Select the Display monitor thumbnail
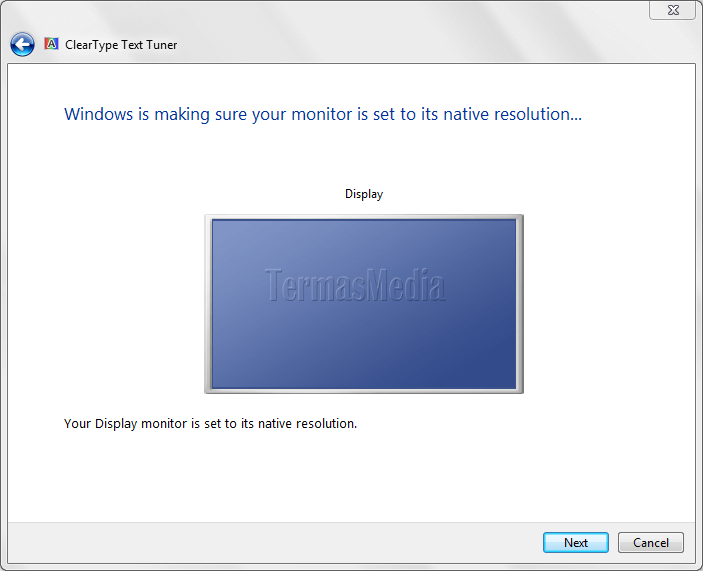Viewport: 703px width, 571px height. pyautogui.click(x=364, y=304)
